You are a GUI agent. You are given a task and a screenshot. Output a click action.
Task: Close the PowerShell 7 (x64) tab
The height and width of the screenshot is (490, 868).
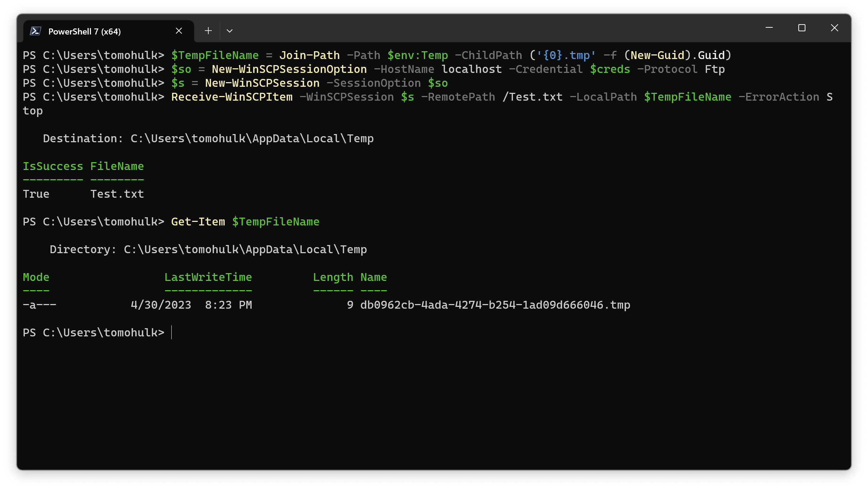click(179, 31)
